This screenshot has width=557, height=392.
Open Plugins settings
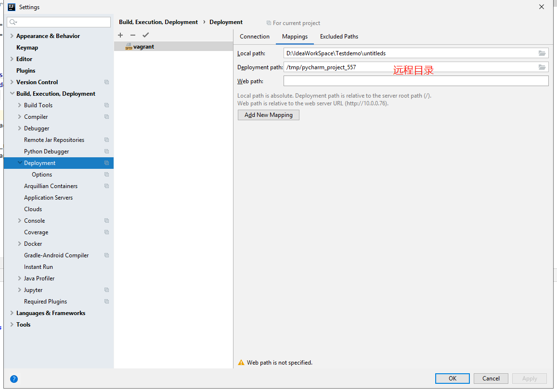[x=26, y=71]
